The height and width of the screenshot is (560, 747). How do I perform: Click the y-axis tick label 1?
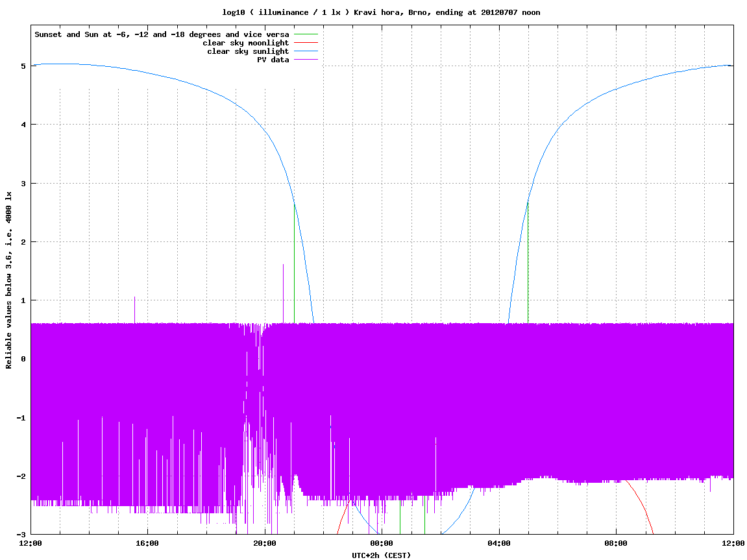coord(23,300)
